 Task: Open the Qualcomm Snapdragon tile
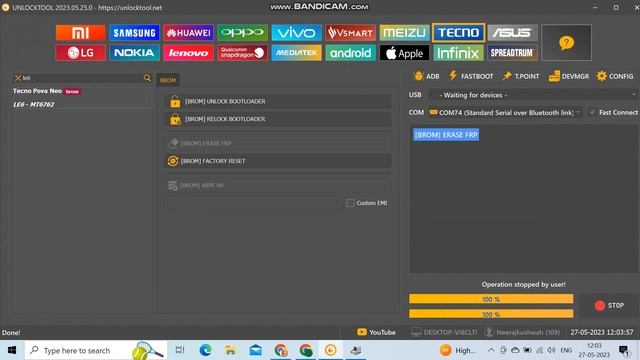[x=242, y=53]
